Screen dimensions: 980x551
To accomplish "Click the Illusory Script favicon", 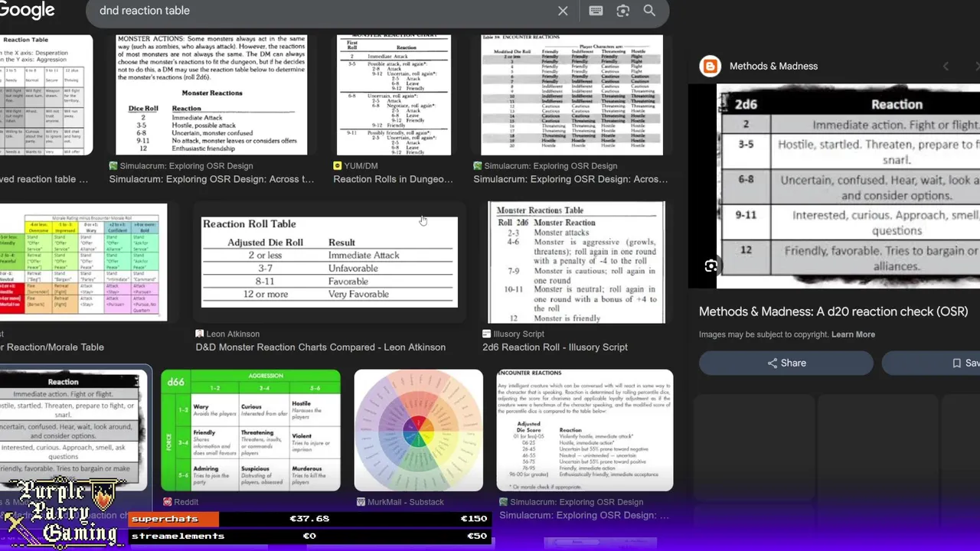I will (x=486, y=334).
